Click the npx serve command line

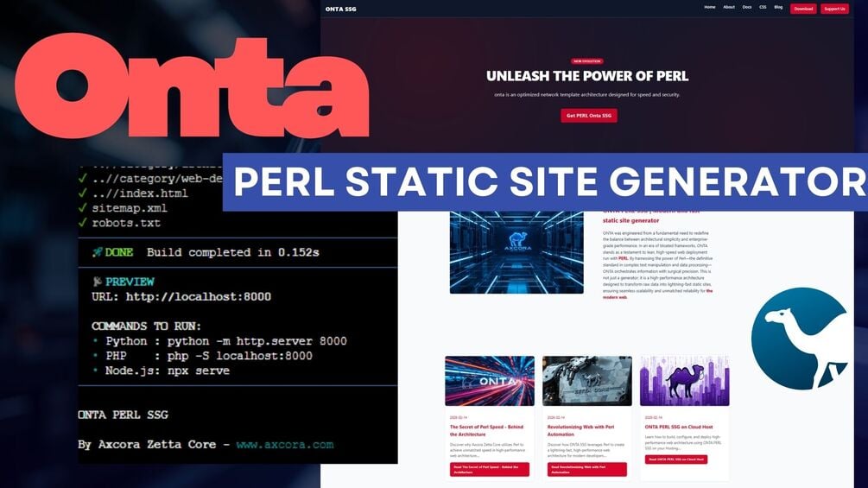coord(198,371)
